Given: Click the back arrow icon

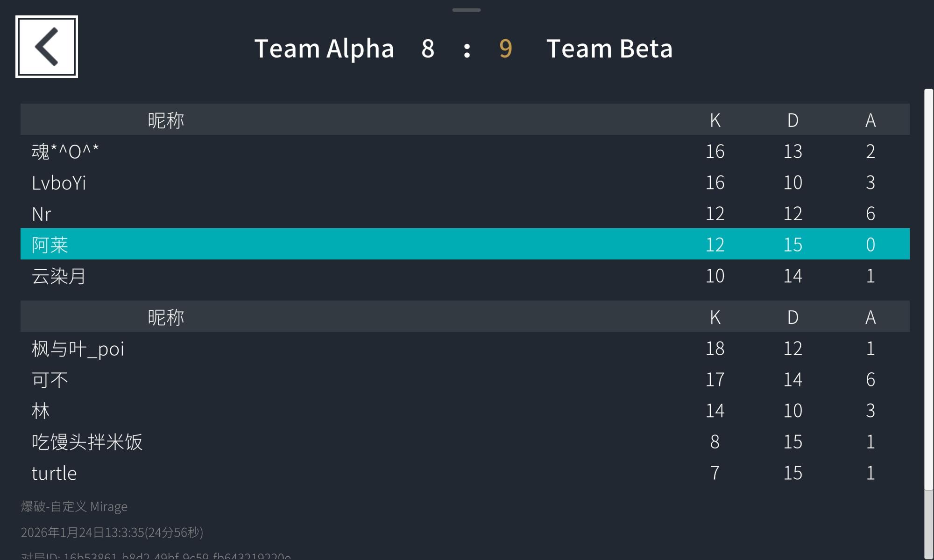Looking at the screenshot, I should coord(47,47).
